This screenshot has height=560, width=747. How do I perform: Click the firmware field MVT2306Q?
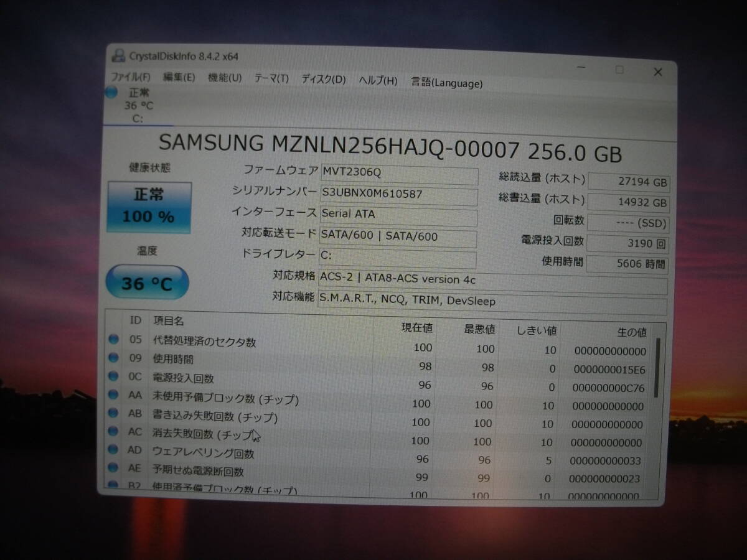399,174
